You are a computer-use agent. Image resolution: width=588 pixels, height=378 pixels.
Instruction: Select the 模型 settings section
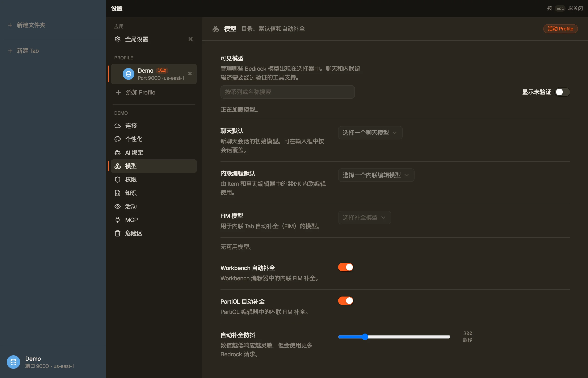point(154,166)
